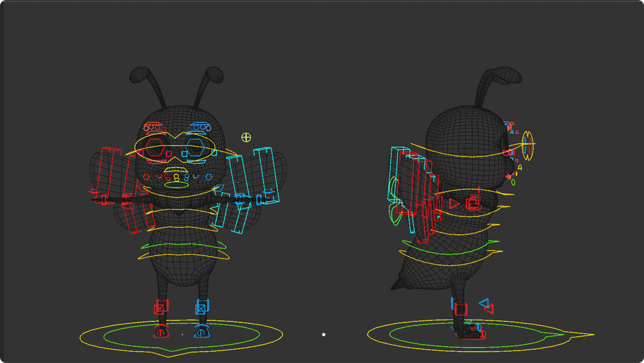This screenshot has height=363, width=644.
Task: Pick the red ankle cube control in front view
Action: (x=161, y=307)
